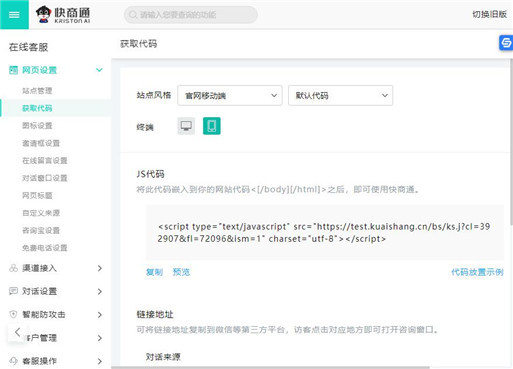The image size is (513, 369).
Task: Focus the function search input field
Action: click(x=191, y=15)
